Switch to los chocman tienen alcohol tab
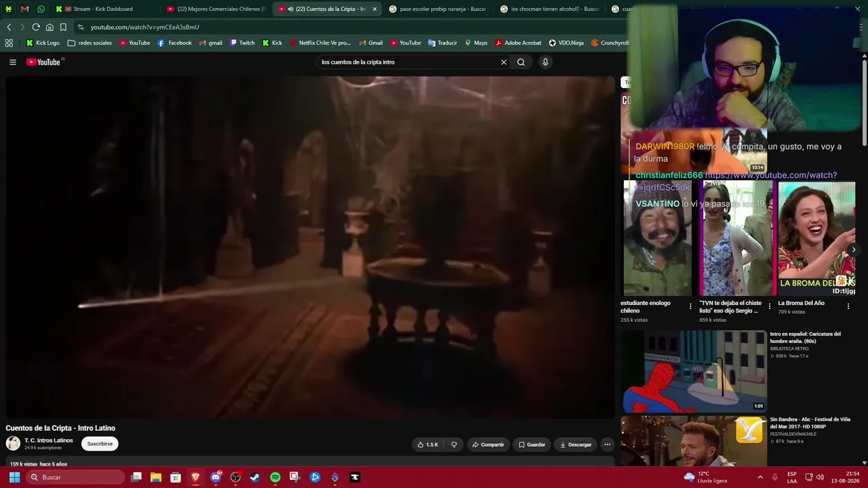The image size is (868, 488). tap(549, 9)
